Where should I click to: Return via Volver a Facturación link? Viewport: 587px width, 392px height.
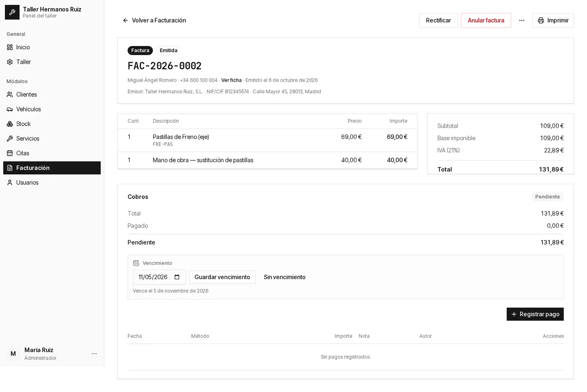pos(154,21)
